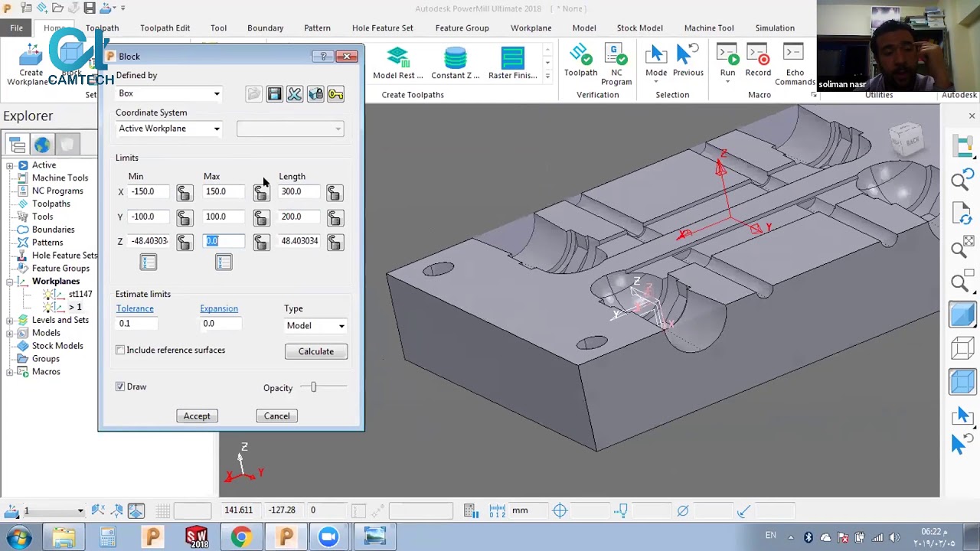The image size is (980, 551).
Task: Select the Constant Z toolpath strategy
Action: pos(456,63)
